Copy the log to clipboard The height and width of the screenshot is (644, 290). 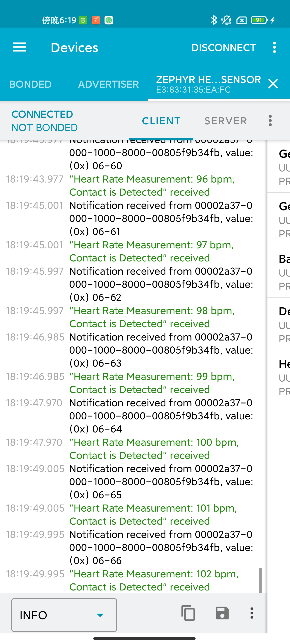(x=188, y=613)
